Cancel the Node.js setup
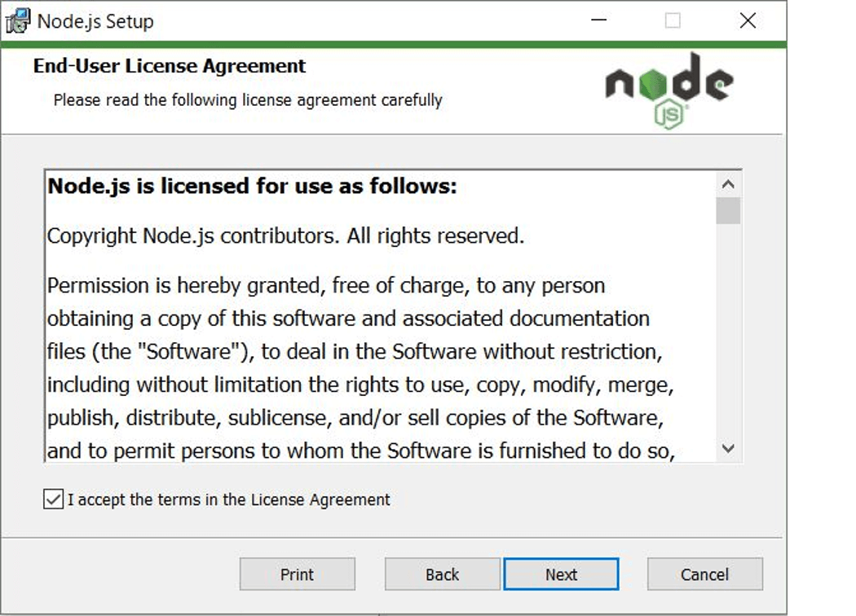Screen dimensions: 856x616 point(705,574)
